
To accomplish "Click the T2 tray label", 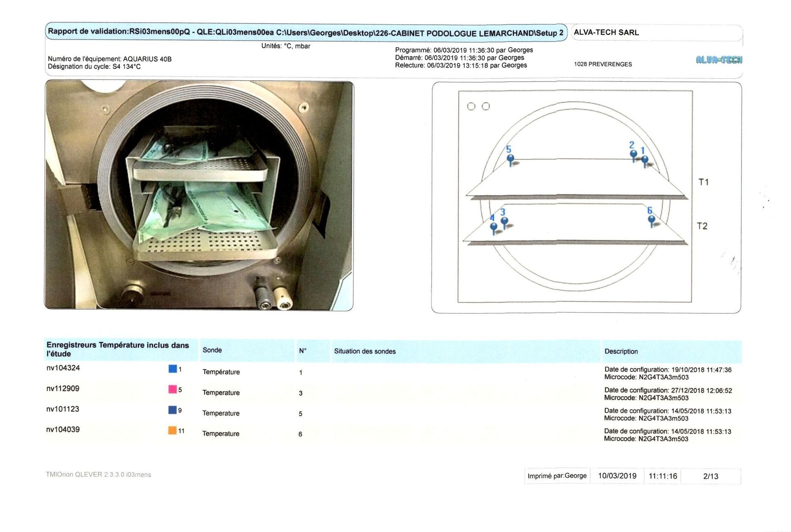I will tap(702, 226).
